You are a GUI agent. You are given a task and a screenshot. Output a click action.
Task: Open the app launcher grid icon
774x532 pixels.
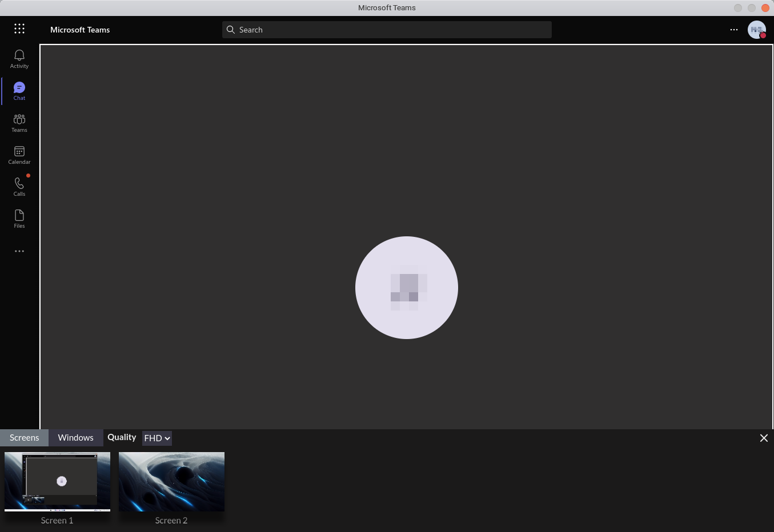tap(19, 29)
